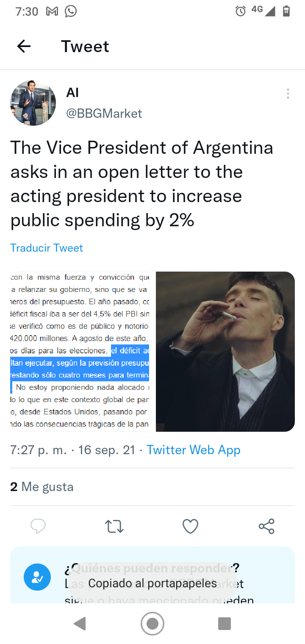
Task: Tap the back arrow icon
Action: pyautogui.click(x=24, y=46)
